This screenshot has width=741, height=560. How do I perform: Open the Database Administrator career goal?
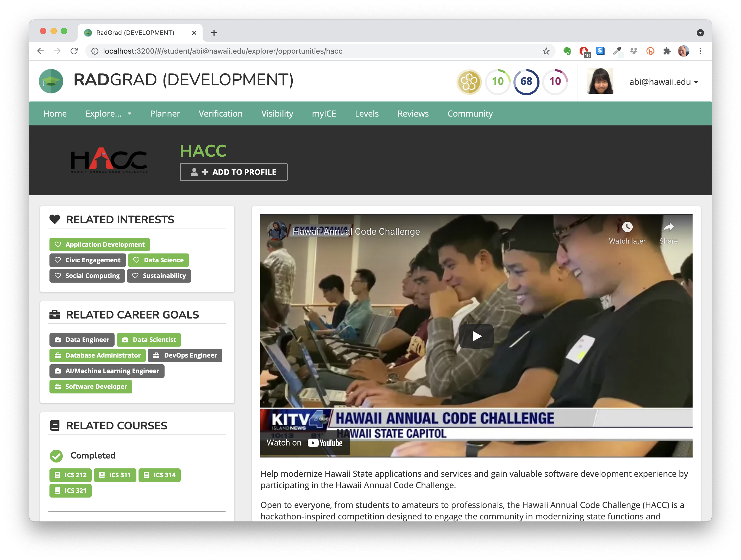pyautogui.click(x=97, y=355)
